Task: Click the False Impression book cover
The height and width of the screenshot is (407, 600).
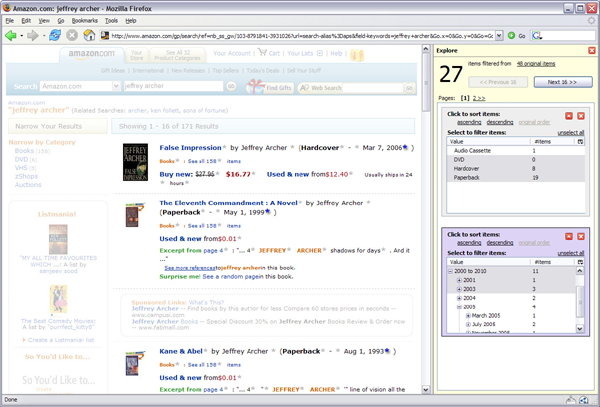Action: point(136,160)
